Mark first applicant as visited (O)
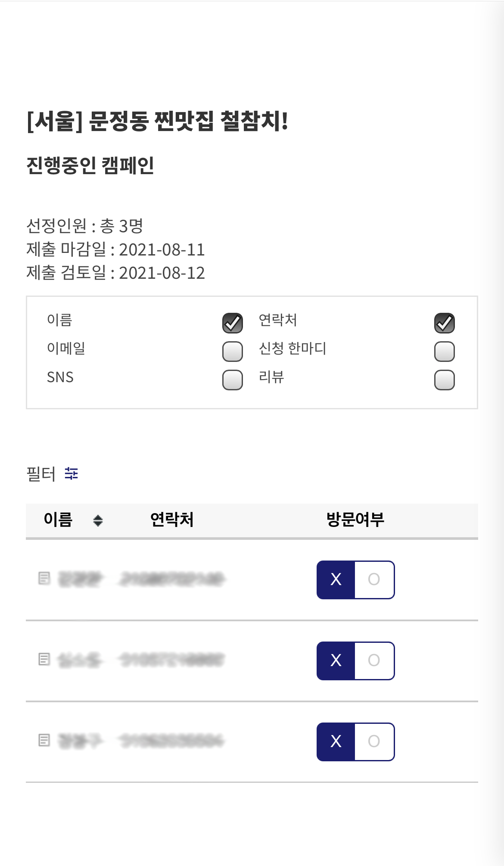 tap(374, 579)
